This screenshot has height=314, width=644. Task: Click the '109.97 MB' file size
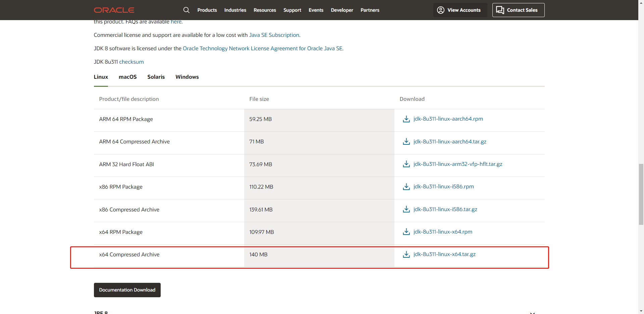pos(261,232)
